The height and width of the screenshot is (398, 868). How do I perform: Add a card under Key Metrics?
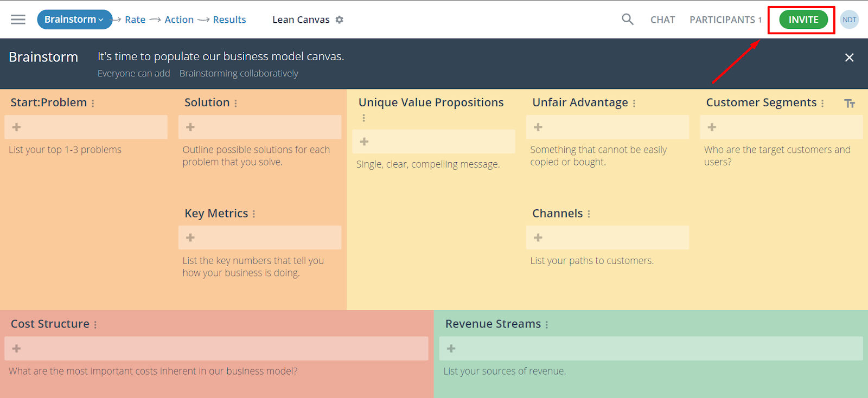(x=190, y=237)
